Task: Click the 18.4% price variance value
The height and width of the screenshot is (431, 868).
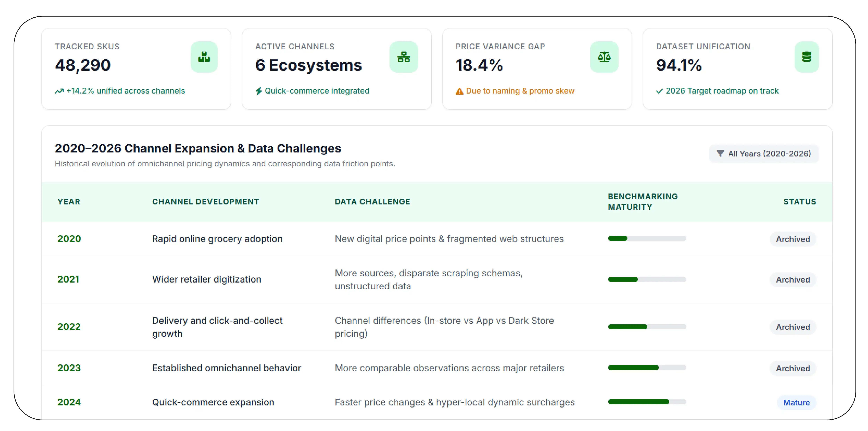Action: (479, 65)
